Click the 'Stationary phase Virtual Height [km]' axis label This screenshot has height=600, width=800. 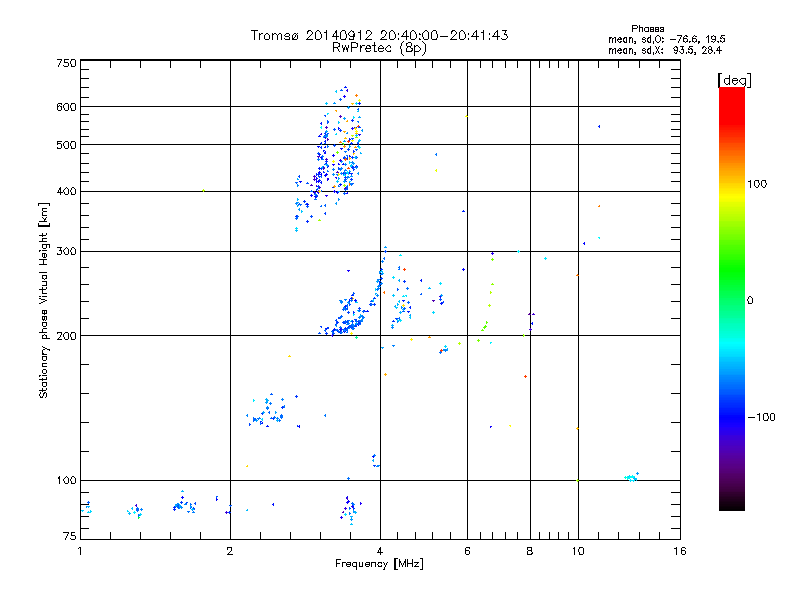click(x=44, y=301)
